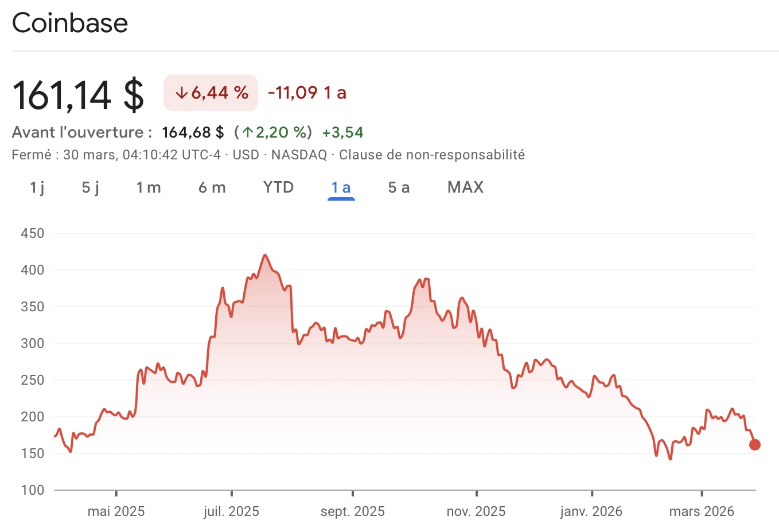View the 5 a price history
The width and height of the screenshot is (779, 532).
click(398, 187)
